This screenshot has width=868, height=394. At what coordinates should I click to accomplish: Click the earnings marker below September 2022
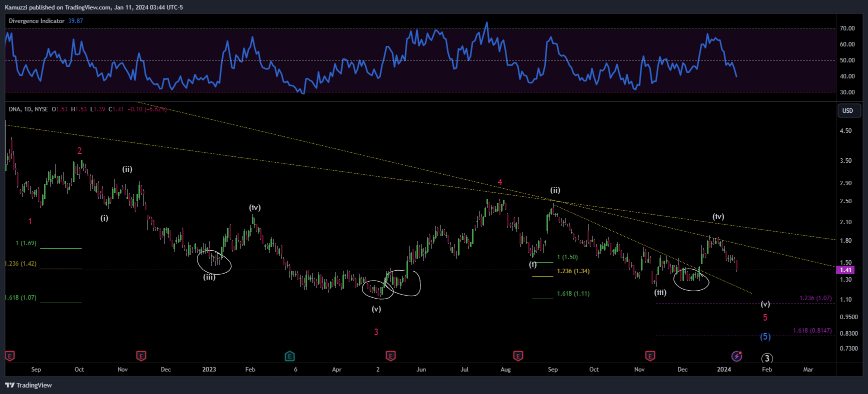[10, 356]
